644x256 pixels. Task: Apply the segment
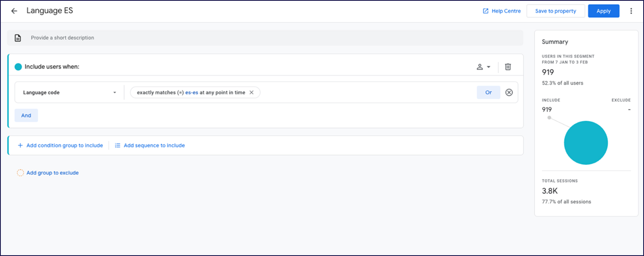click(603, 11)
